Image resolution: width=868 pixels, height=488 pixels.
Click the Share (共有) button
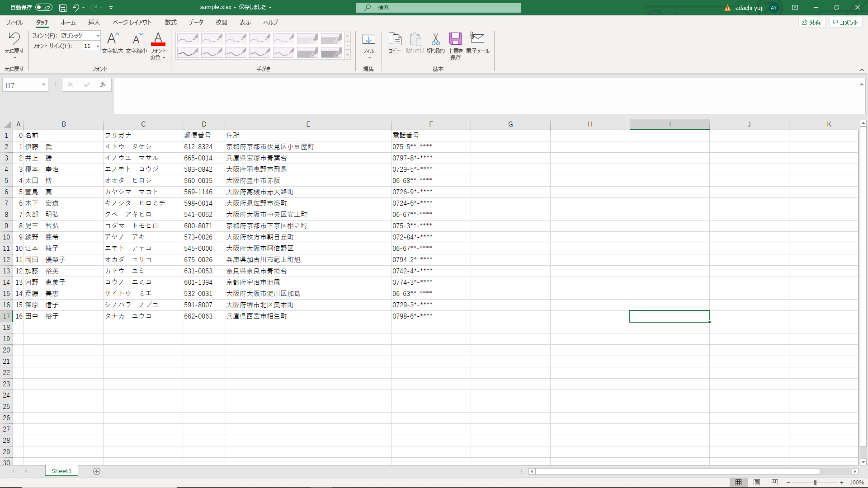click(811, 23)
